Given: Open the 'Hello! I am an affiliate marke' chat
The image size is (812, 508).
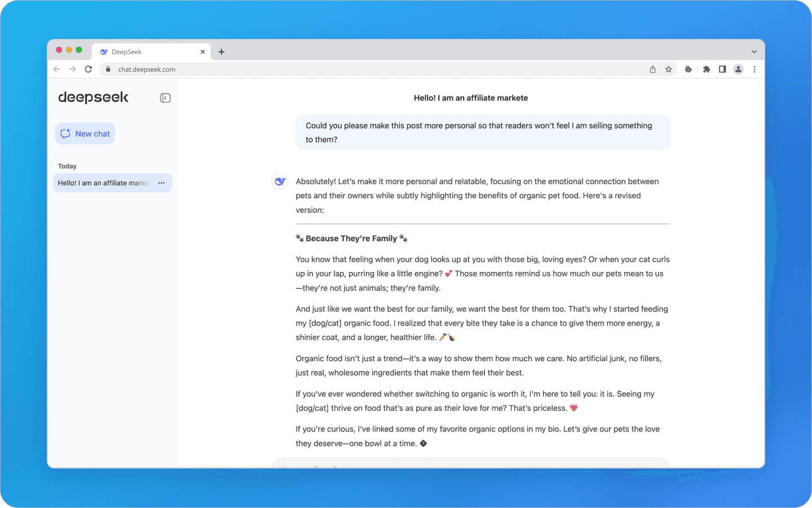Looking at the screenshot, I should tap(112, 183).
